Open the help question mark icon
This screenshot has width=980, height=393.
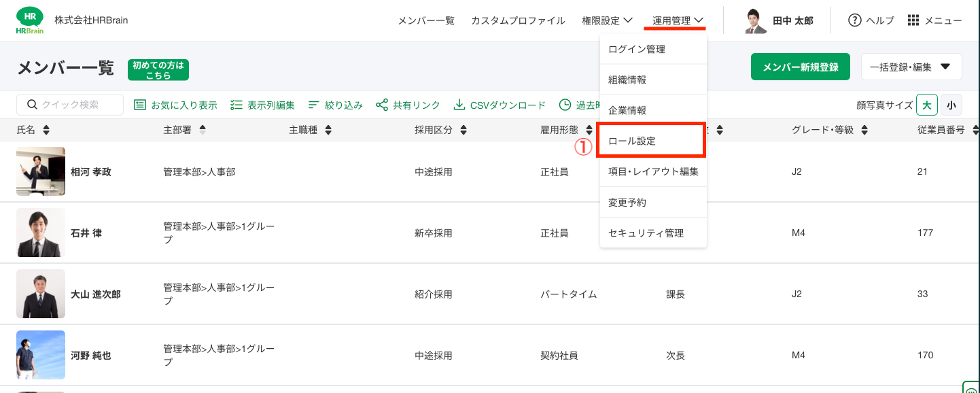tap(854, 20)
